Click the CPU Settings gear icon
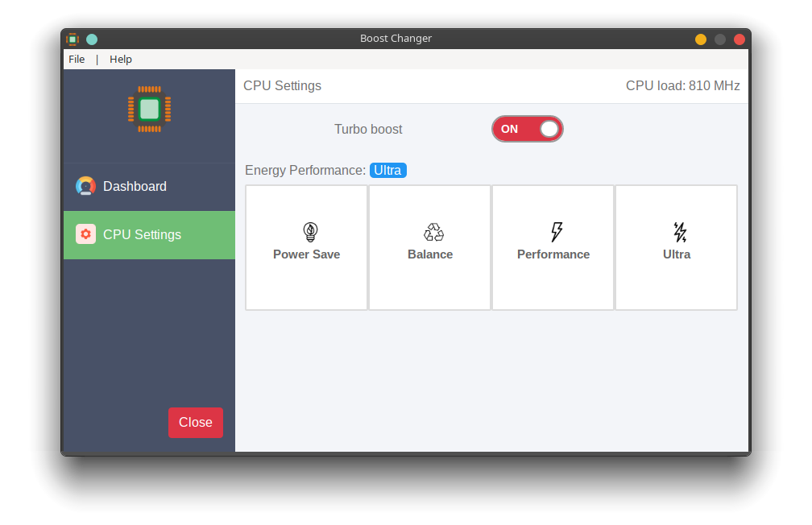Image resolution: width=812 pixels, height=525 pixels. click(x=85, y=234)
